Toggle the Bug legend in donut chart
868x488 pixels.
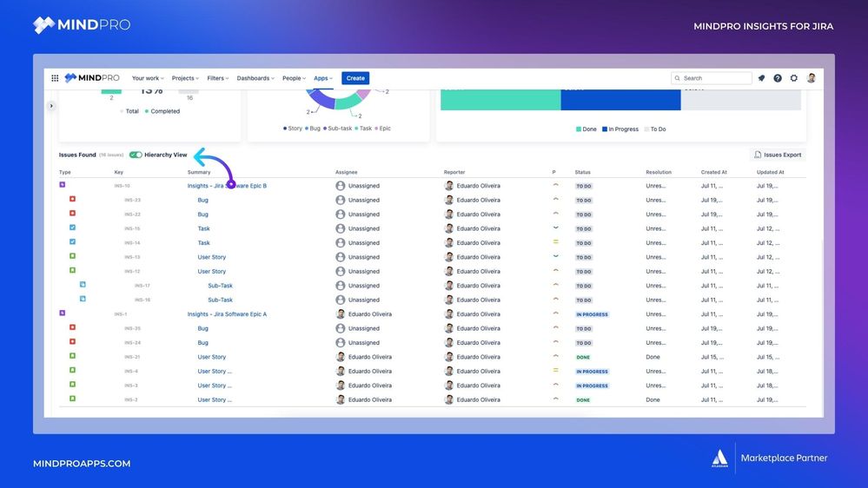point(313,129)
